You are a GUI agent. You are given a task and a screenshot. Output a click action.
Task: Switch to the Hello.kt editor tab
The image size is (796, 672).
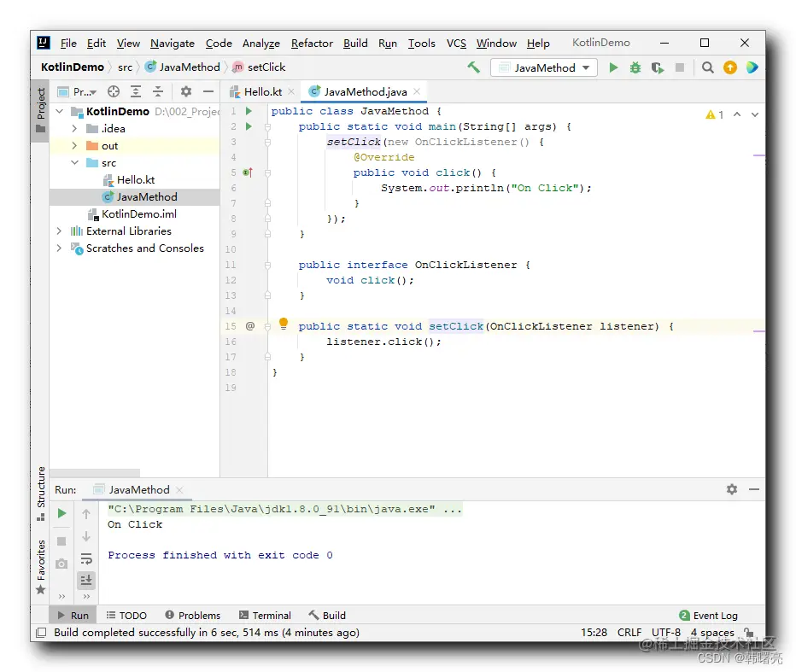coord(262,92)
